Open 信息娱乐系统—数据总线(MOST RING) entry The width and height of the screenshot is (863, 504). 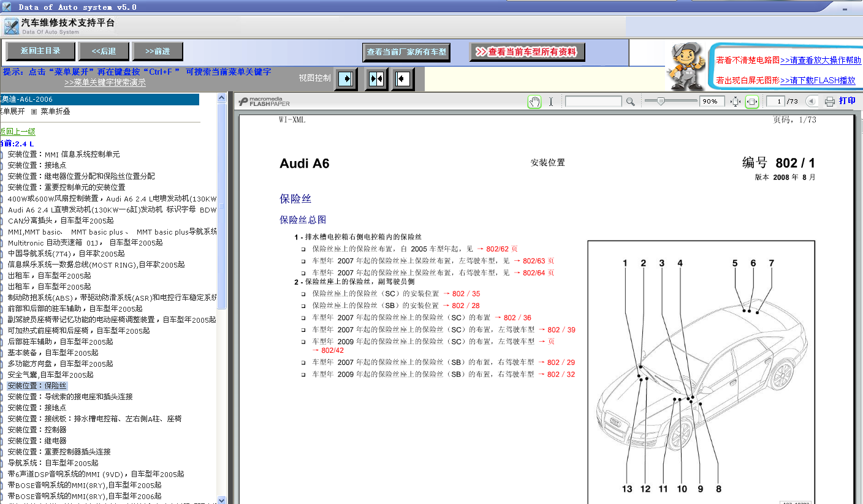[96, 265]
